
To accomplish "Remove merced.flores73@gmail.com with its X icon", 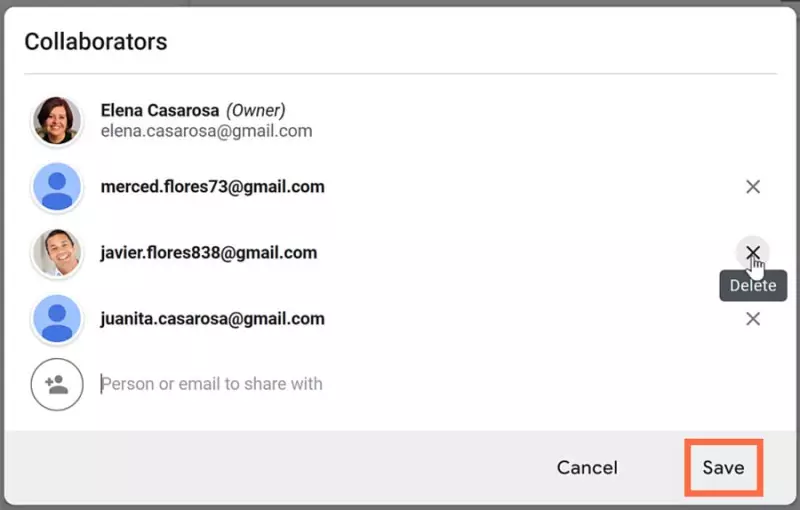I will coord(753,187).
